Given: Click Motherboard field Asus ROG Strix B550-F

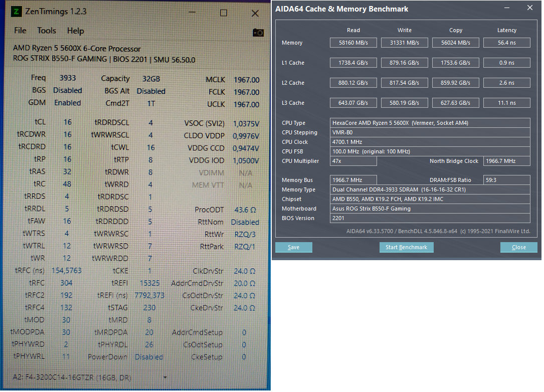Looking at the screenshot, I should coord(430,209).
